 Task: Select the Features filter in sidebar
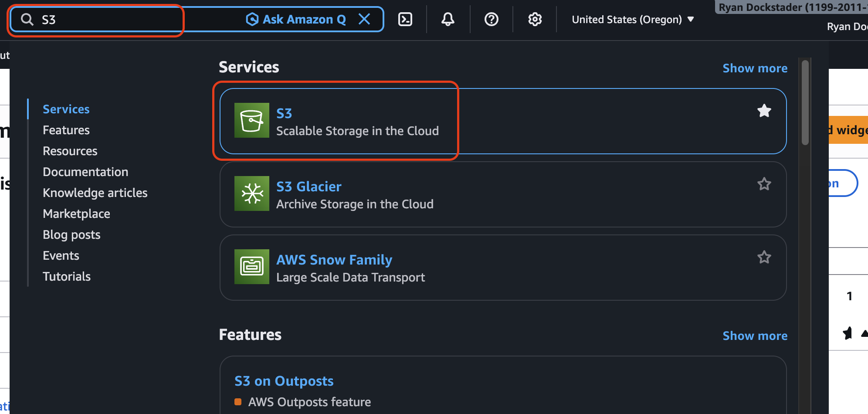[66, 130]
